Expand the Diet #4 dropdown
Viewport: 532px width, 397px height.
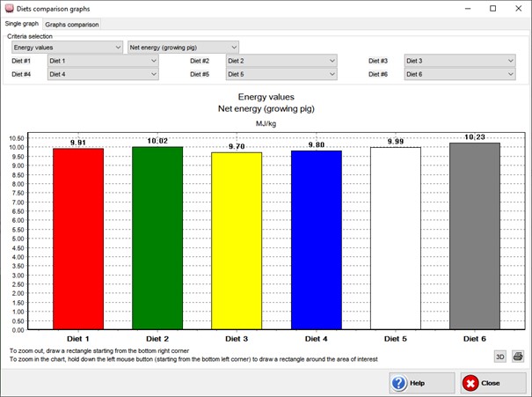(x=103, y=74)
